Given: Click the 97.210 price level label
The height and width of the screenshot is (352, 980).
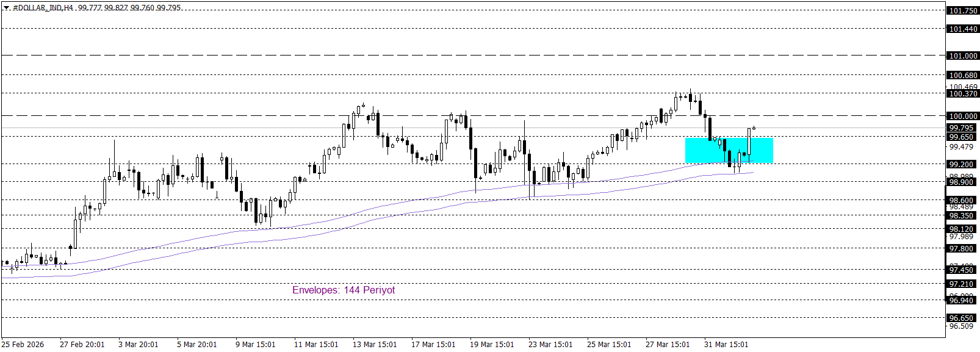Looking at the screenshot, I should [x=961, y=284].
